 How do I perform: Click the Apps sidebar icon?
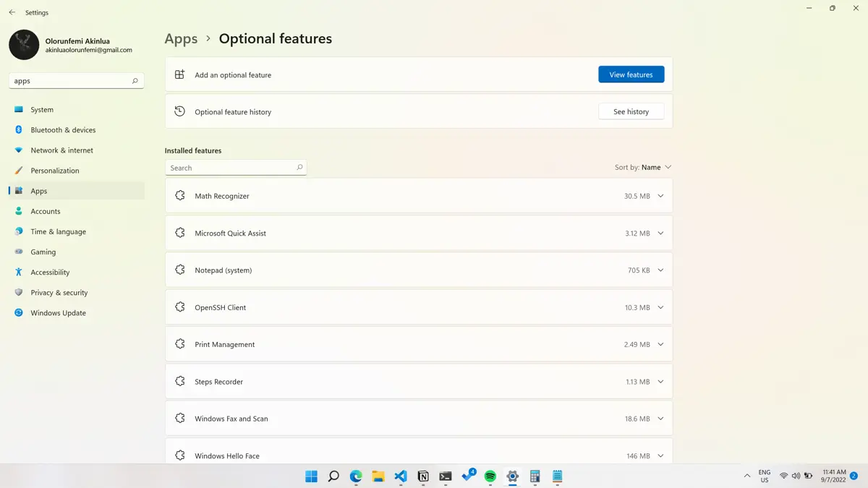(19, 191)
